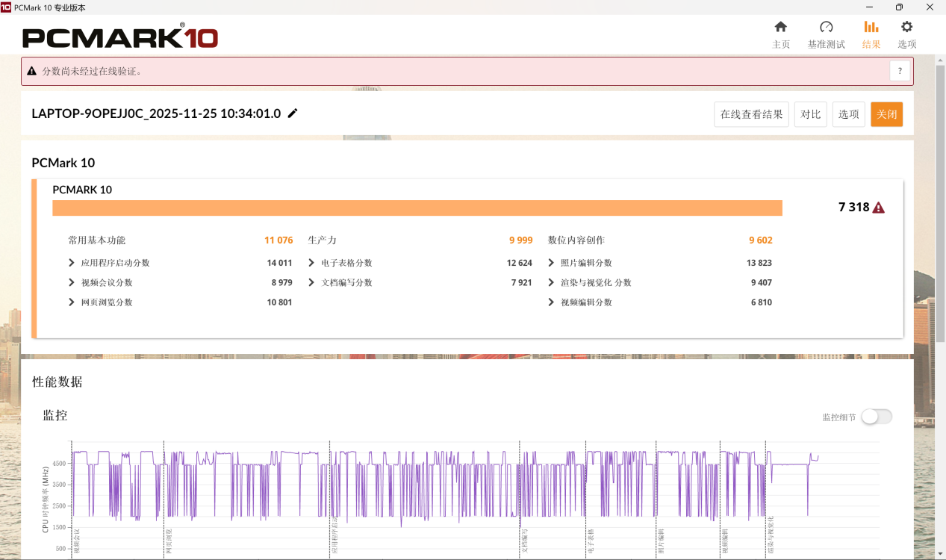Expand the Spreadsheet score row
This screenshot has height=560, width=946.
coord(312,263)
